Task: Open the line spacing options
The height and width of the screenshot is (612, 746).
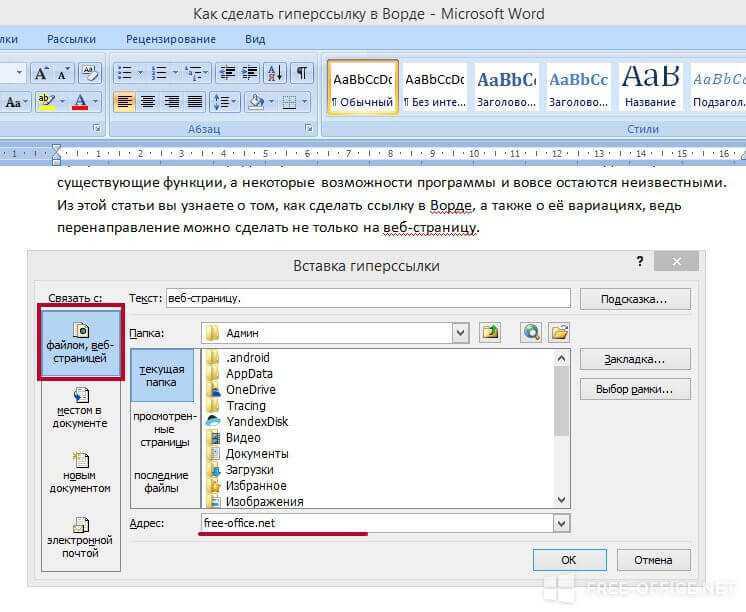Action: (x=225, y=102)
